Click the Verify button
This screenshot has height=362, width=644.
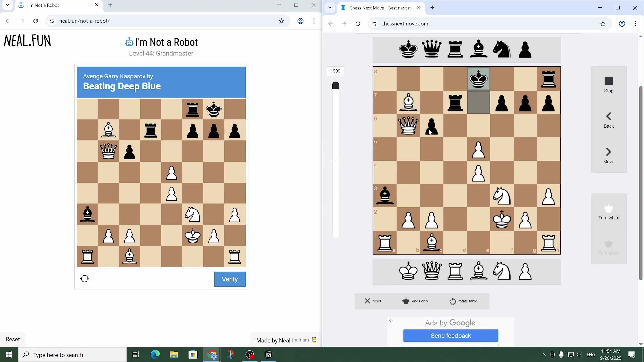(230, 279)
